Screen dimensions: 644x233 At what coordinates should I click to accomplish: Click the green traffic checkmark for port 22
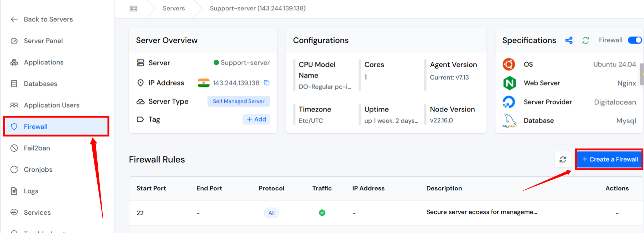tap(322, 213)
